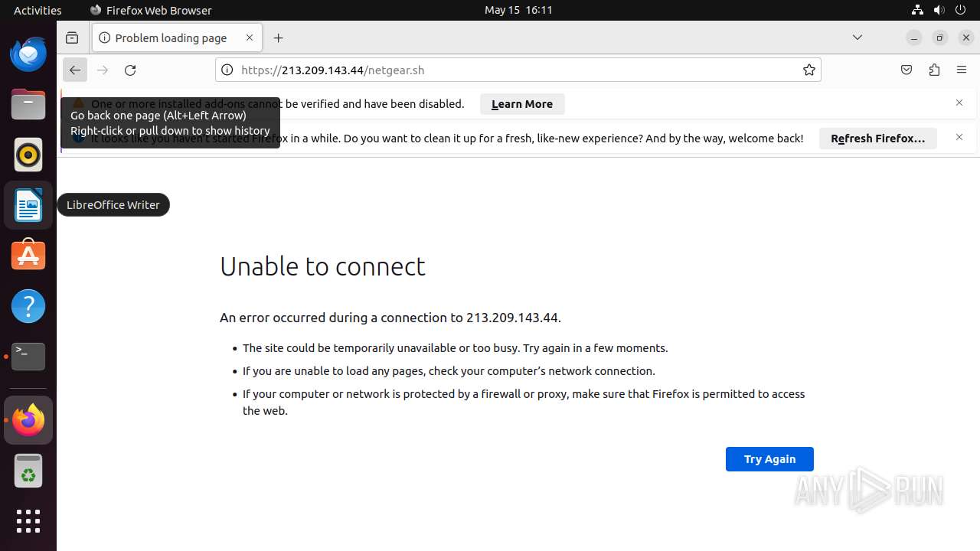Screen dimensions: 980x551
Task: Expand the list all tabs chevron
Action: click(857, 37)
